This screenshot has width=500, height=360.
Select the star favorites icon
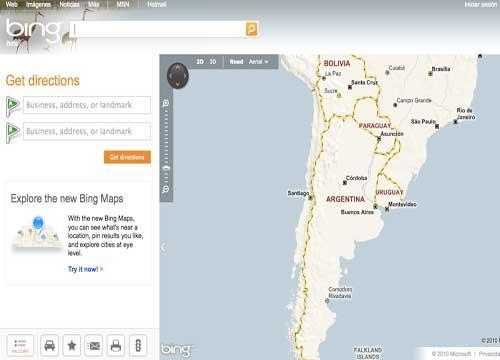[x=72, y=346]
